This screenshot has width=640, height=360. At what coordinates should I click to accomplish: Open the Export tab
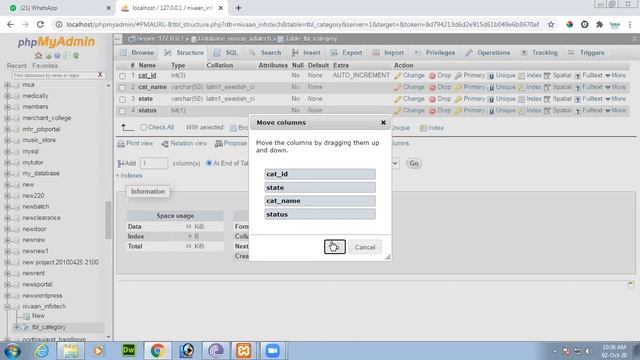point(347,53)
